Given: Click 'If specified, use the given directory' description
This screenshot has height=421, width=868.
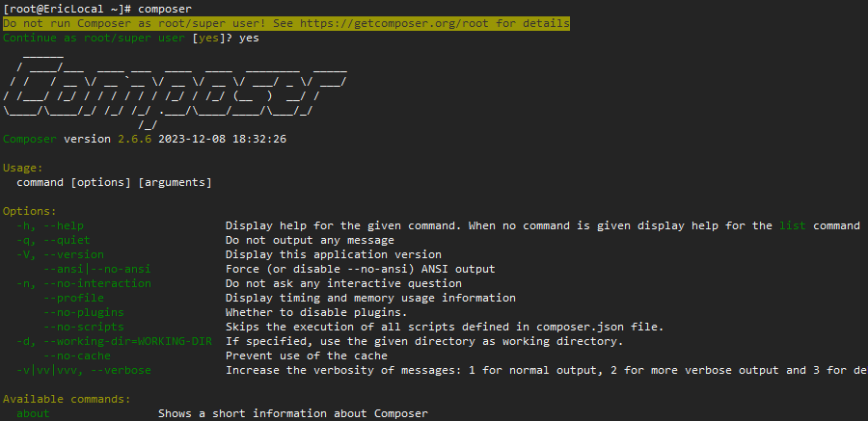Looking at the screenshot, I should coord(424,341).
